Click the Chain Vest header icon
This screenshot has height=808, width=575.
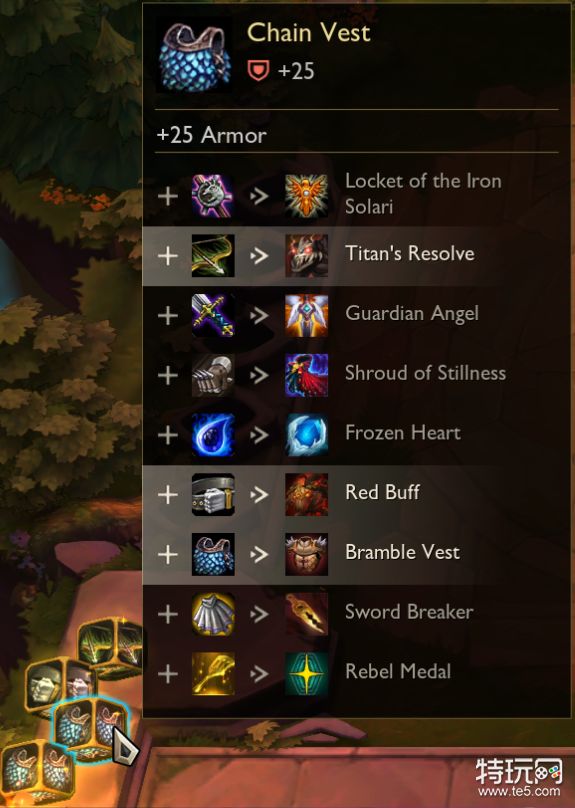pyautogui.click(x=193, y=54)
